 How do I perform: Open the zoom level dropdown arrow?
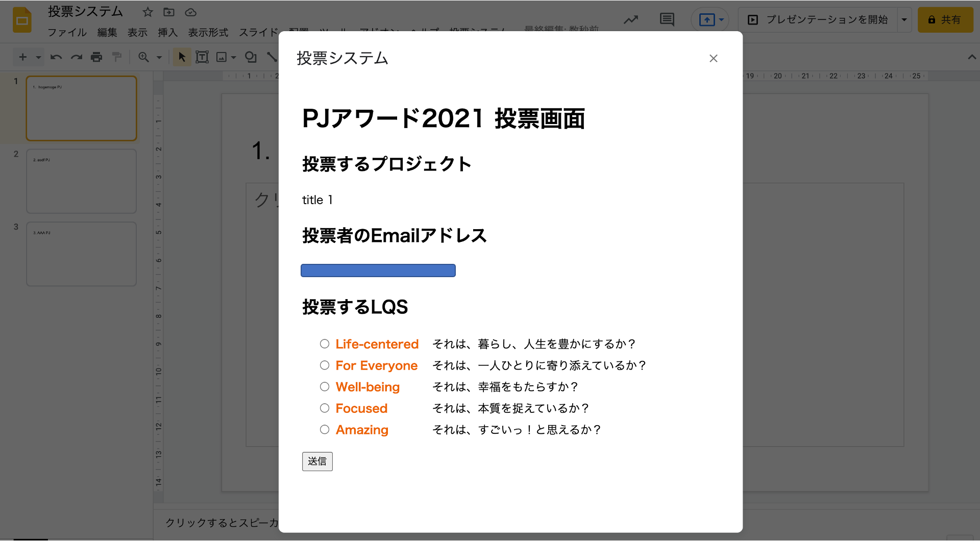click(159, 57)
